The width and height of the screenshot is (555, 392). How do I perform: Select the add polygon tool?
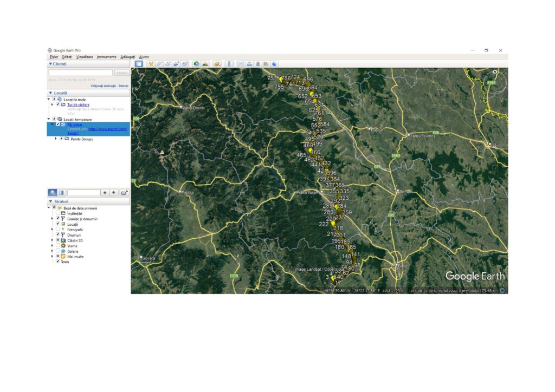point(159,64)
